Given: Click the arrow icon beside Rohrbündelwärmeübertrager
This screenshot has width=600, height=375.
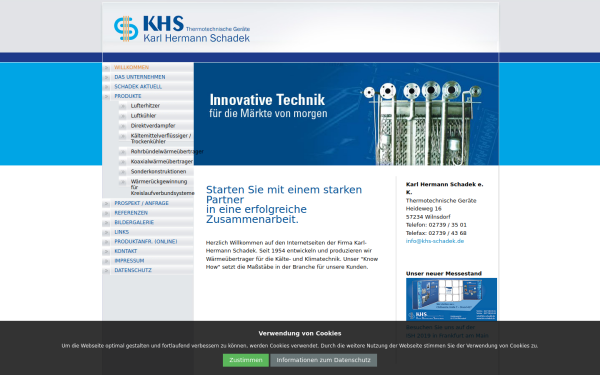Looking at the screenshot, I should point(123,152).
